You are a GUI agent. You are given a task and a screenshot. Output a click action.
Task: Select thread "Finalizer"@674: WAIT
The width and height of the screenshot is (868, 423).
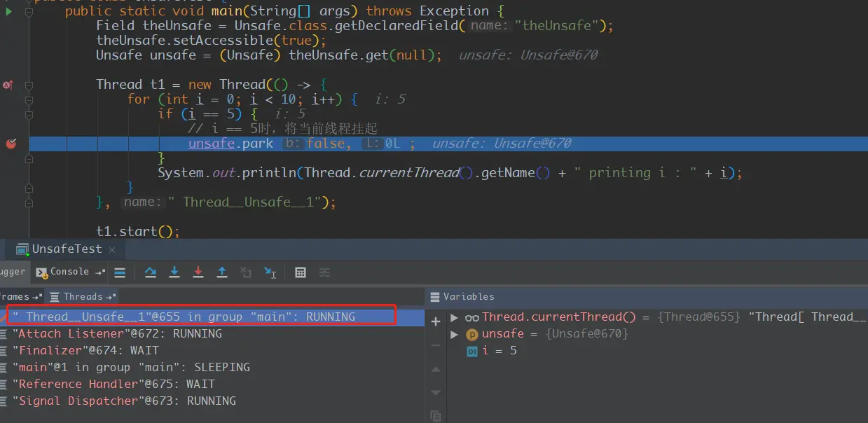(213, 350)
